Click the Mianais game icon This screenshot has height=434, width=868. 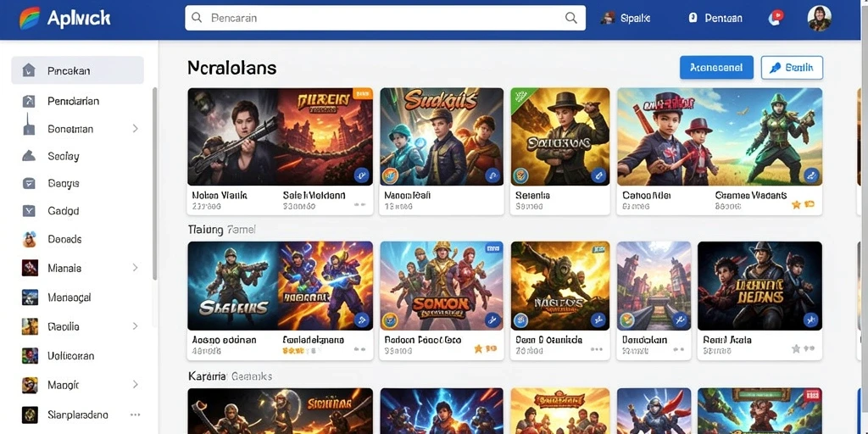pyautogui.click(x=30, y=268)
